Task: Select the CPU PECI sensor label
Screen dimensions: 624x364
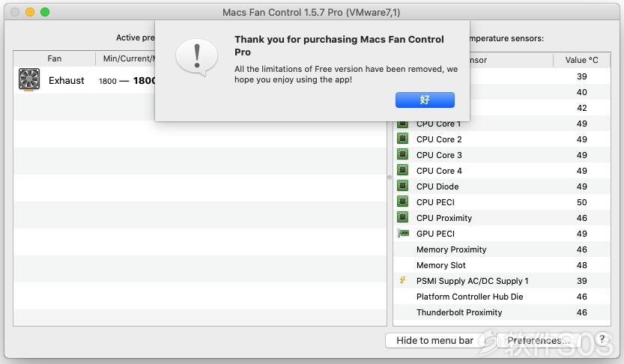Action: click(435, 202)
